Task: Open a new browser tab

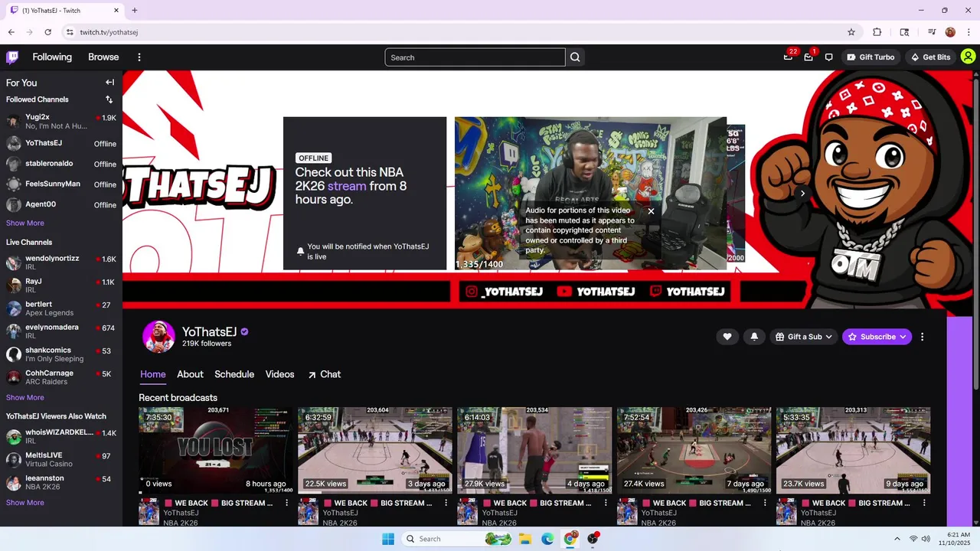Action: [x=135, y=10]
